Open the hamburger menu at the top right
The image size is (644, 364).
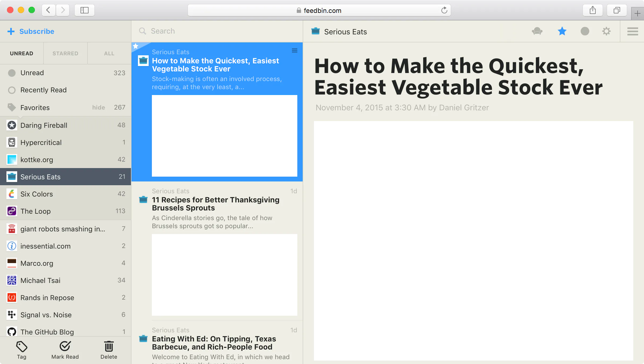632,31
